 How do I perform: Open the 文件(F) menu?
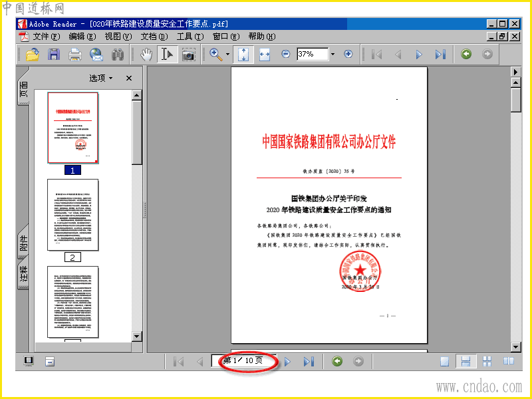tap(46, 37)
